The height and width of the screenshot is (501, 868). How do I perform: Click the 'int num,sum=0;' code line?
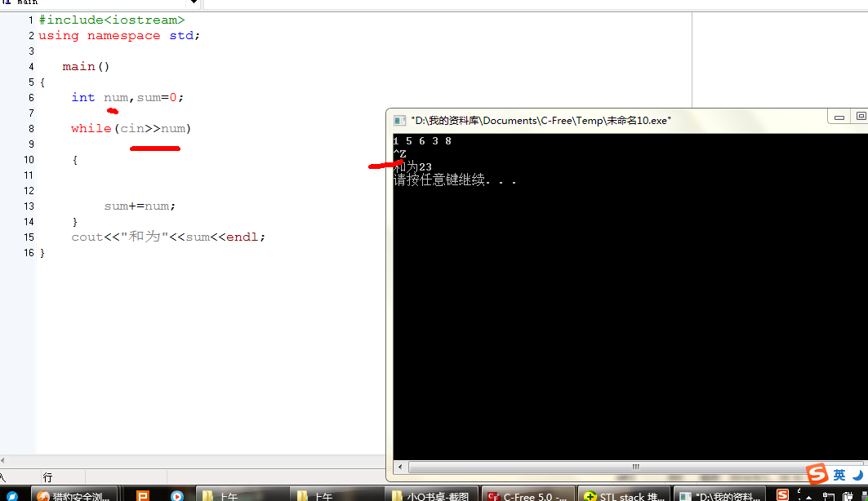pyautogui.click(x=127, y=97)
